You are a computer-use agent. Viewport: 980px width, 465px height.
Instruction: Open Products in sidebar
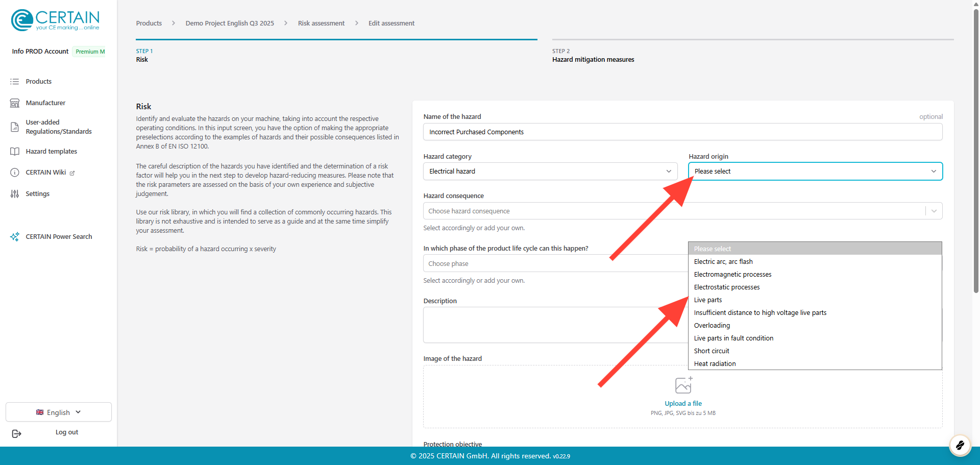point(39,82)
